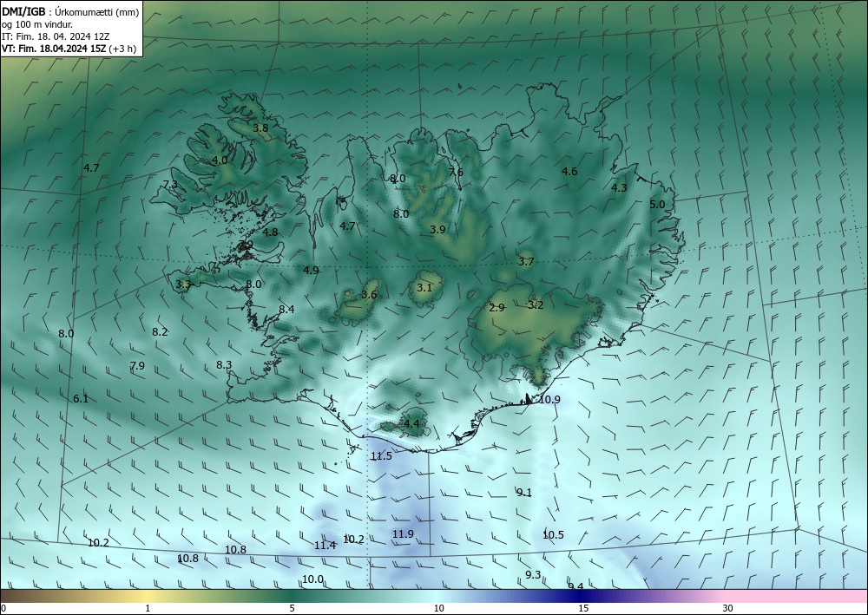Click the title text "DMI/IGB : Úrkomumætti (mm)"

[70, 11]
